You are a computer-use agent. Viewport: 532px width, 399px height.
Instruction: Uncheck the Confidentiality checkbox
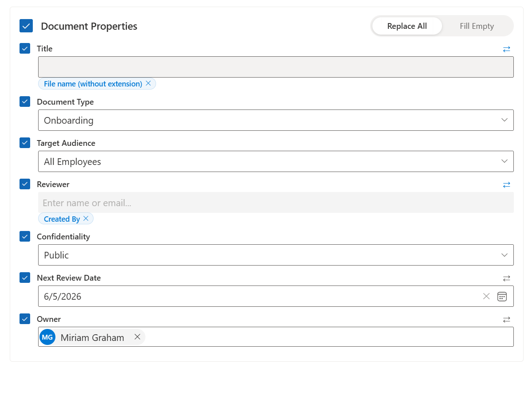[x=25, y=236]
